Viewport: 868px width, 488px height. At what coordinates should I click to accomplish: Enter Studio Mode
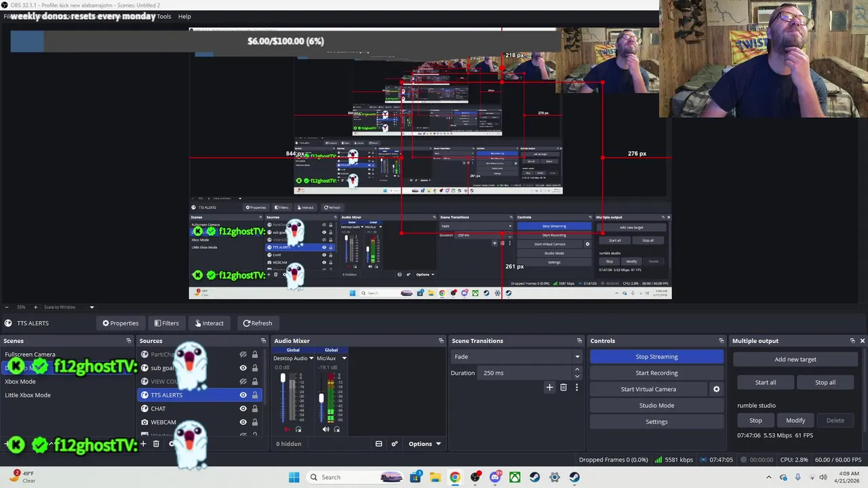click(656, 405)
